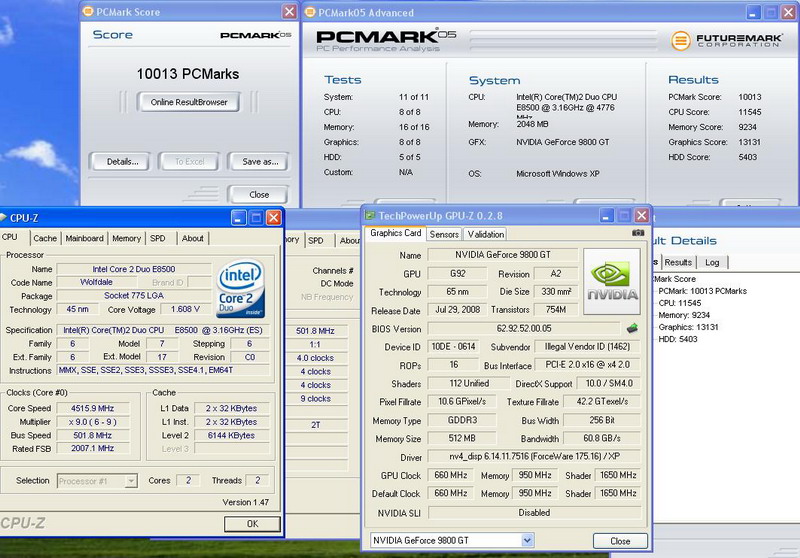Switch to the Sensors tab in GPU-Z
This screenshot has height=558, width=800.
444,234
